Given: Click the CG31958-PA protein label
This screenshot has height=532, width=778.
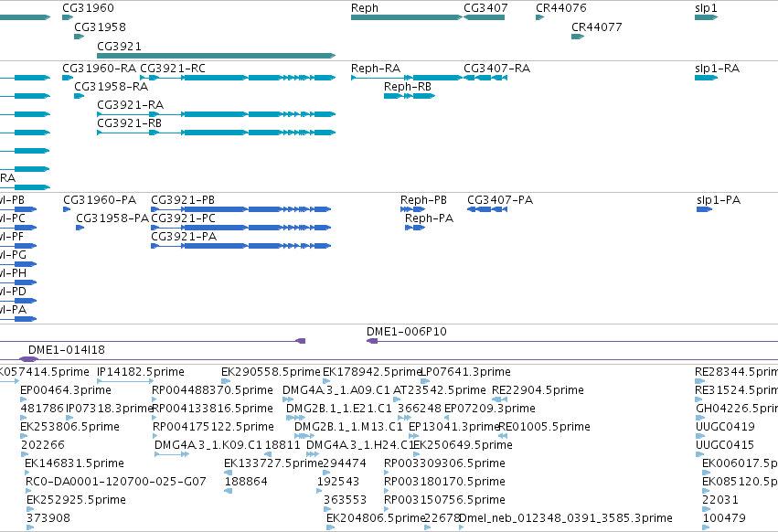Looking at the screenshot, I should [112, 218].
